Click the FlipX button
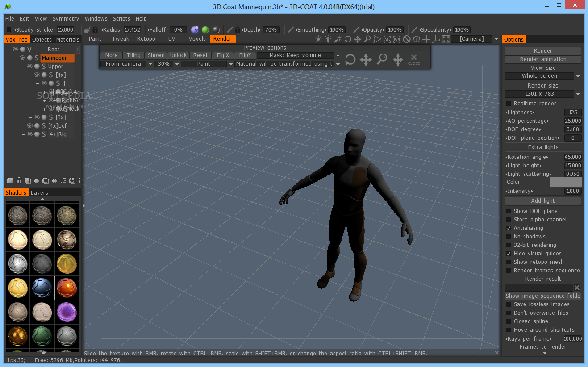This screenshot has width=588, height=367. coord(223,55)
